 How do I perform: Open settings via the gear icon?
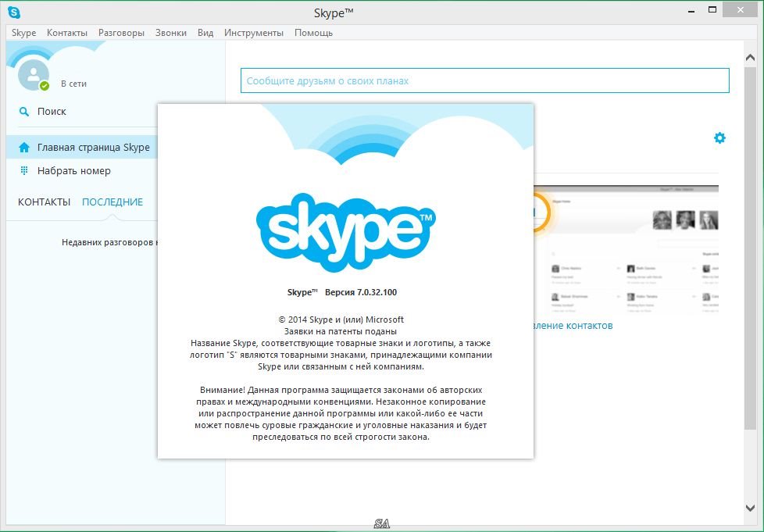(x=719, y=137)
